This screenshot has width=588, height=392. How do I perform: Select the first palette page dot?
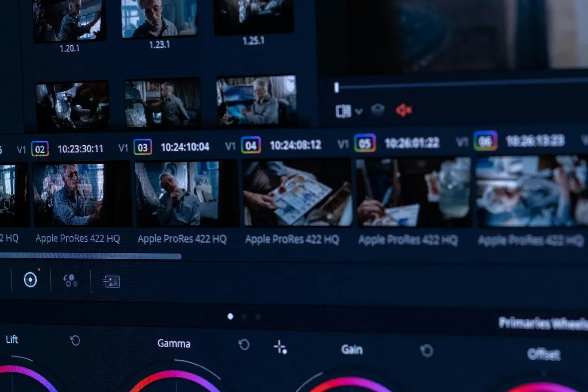[230, 316]
